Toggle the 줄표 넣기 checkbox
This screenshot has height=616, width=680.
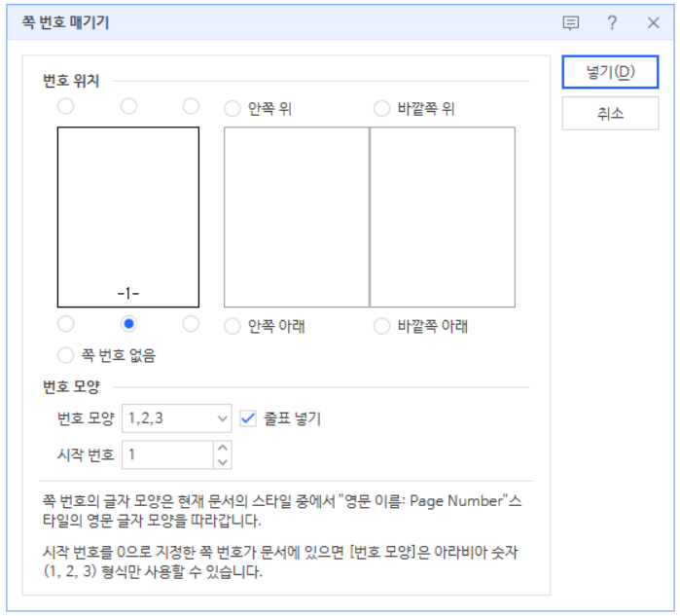[248, 418]
